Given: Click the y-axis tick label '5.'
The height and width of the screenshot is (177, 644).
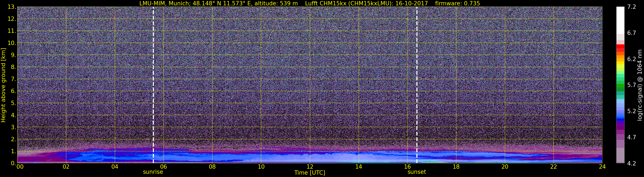Looking at the screenshot, I should [13, 103].
